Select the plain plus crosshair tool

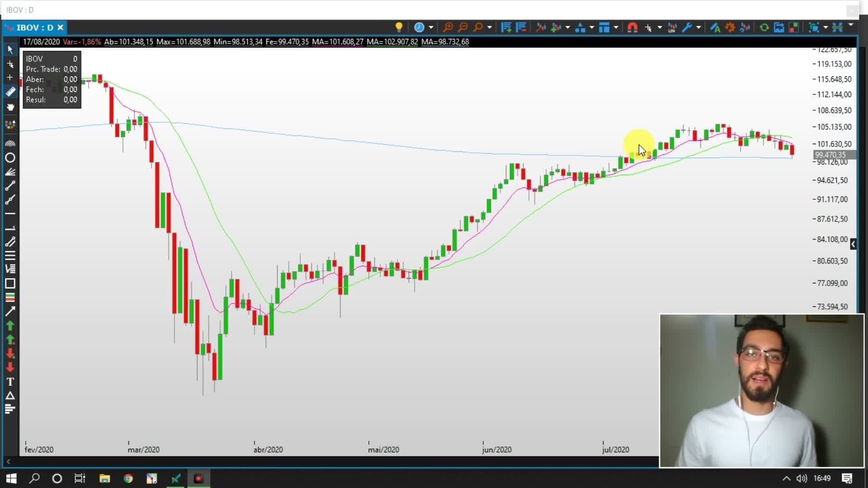coord(10,78)
